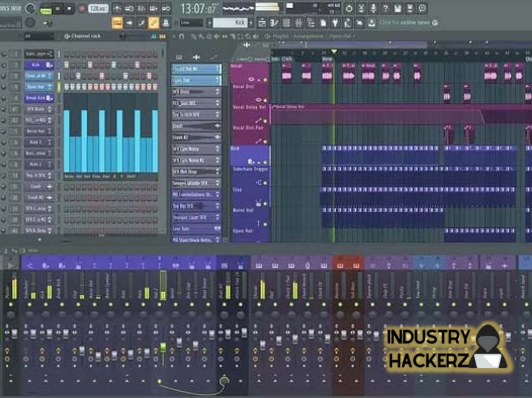Open the mixer view icon
The width and height of the screenshot is (532, 398).
(299, 23)
